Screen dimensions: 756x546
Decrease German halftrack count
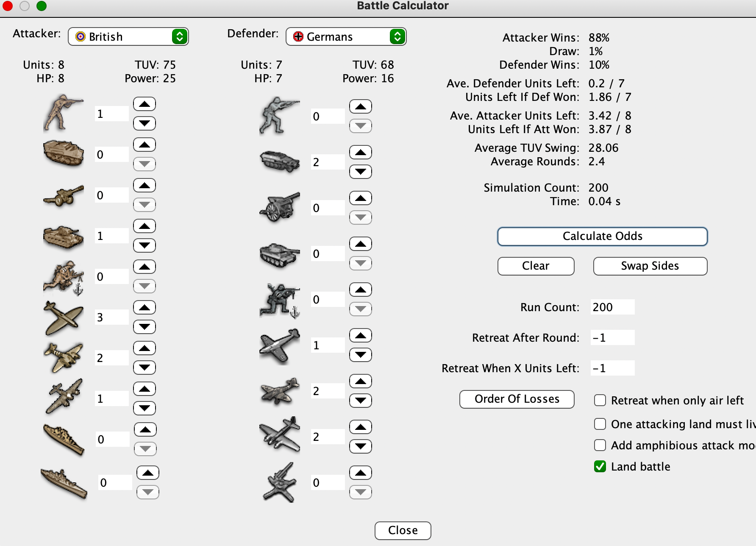tap(361, 172)
